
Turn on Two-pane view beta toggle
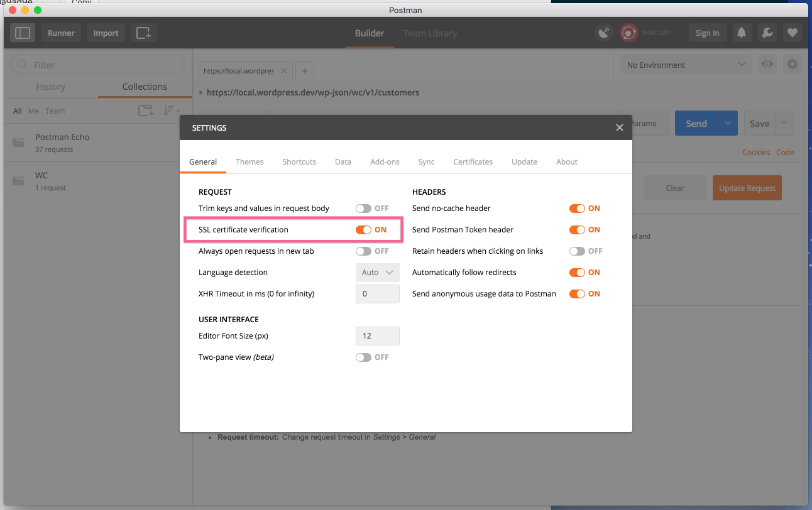click(364, 357)
